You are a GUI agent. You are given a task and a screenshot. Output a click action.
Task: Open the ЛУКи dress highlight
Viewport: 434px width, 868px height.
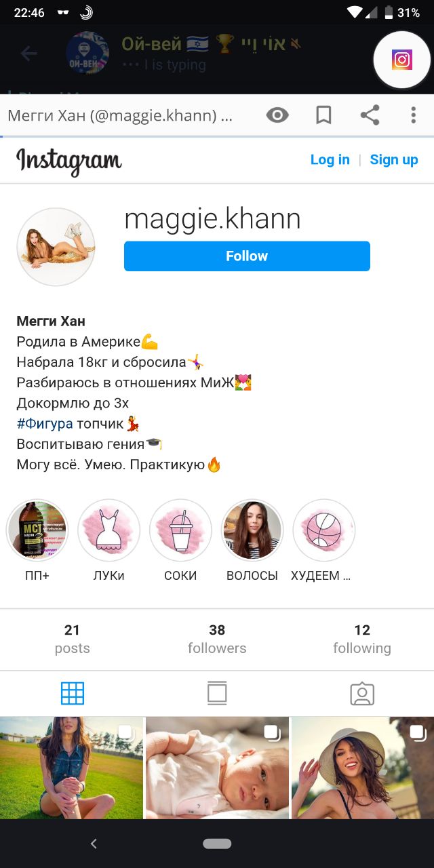pos(109,530)
